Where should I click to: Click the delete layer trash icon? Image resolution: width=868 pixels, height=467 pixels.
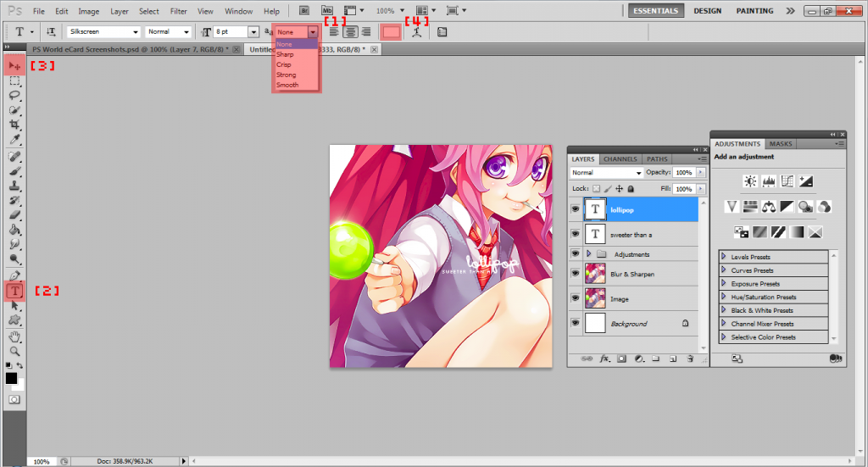point(690,359)
